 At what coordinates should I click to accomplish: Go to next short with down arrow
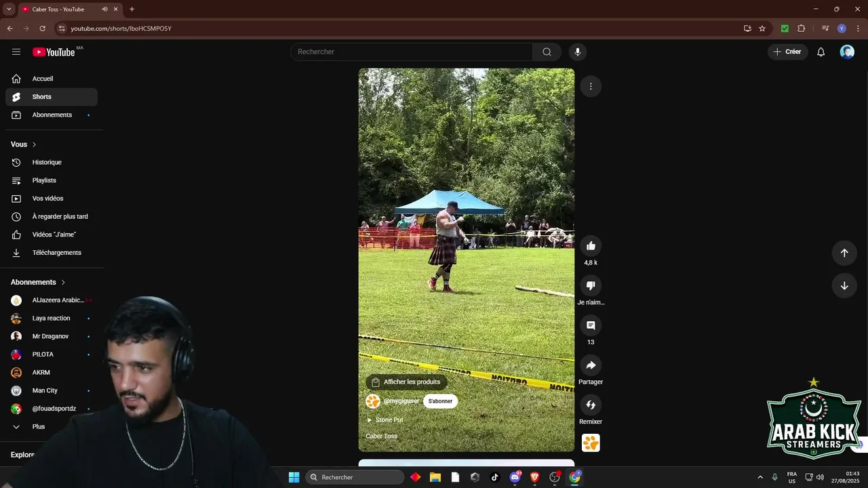click(844, 286)
